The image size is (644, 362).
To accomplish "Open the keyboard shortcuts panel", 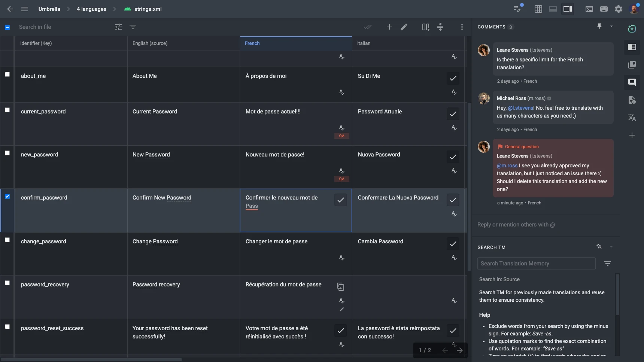I will [604, 9].
